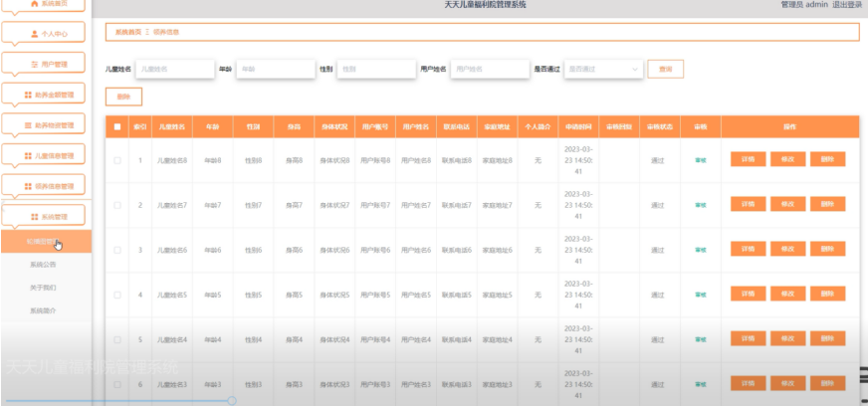This screenshot has height=406, width=868.
Task: Focus the 性别 search field
Action: tap(376, 69)
